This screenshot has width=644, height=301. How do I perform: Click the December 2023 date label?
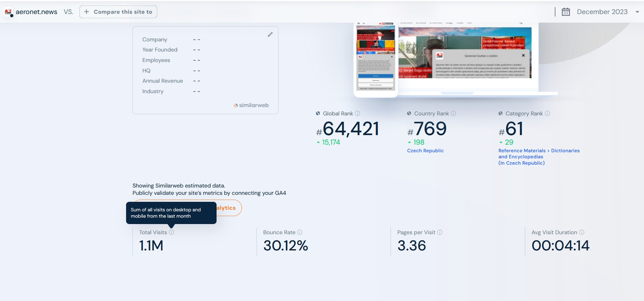pos(602,12)
